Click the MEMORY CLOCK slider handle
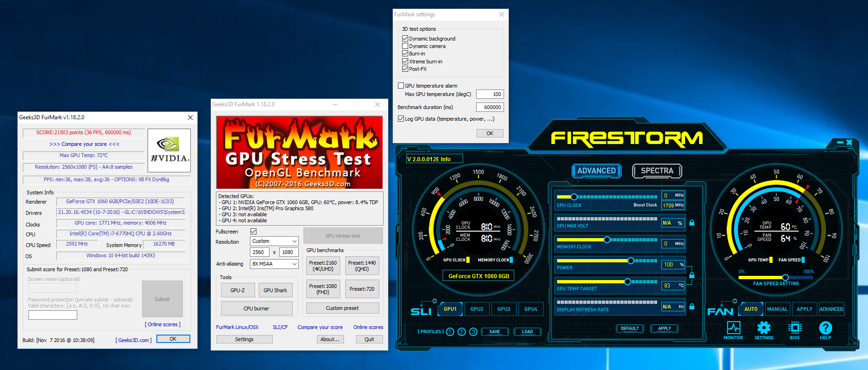 (607, 240)
